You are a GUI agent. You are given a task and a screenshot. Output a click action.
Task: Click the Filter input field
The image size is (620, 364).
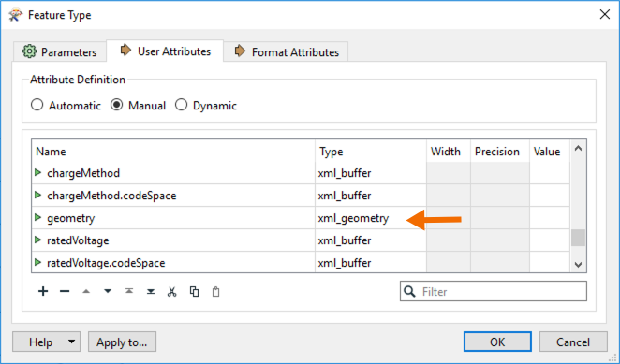pyautogui.click(x=493, y=292)
